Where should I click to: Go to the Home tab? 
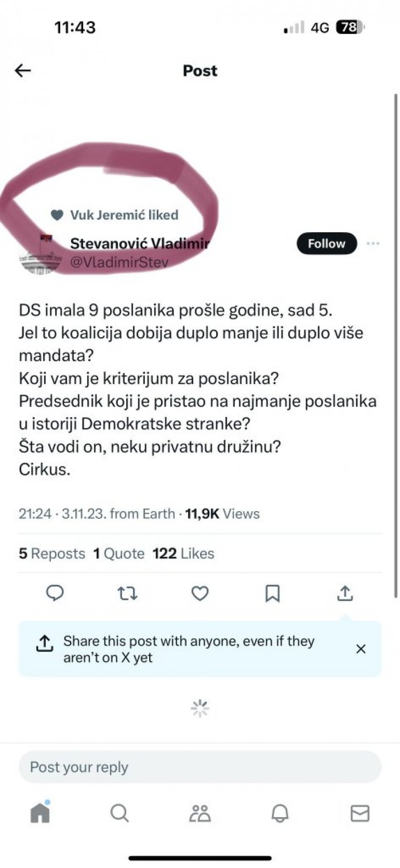coord(40,812)
